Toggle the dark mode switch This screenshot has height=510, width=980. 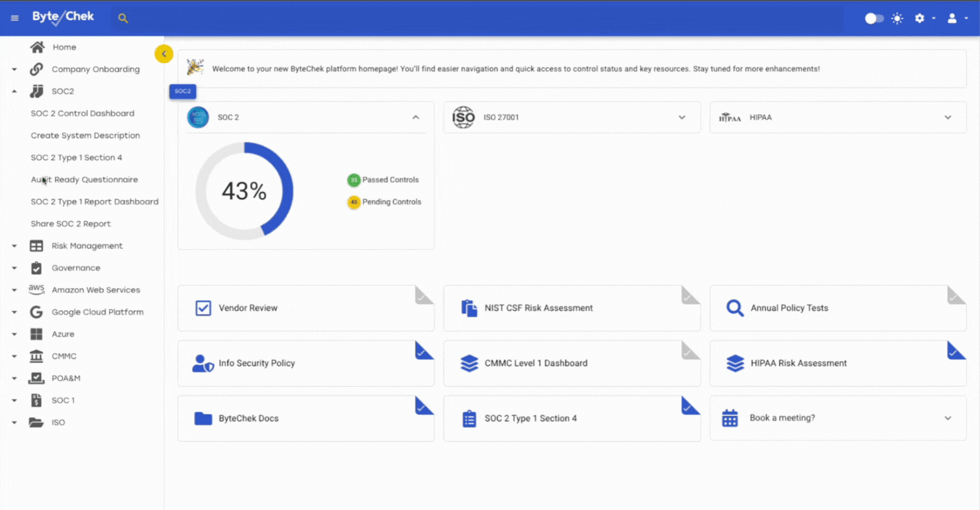[874, 18]
